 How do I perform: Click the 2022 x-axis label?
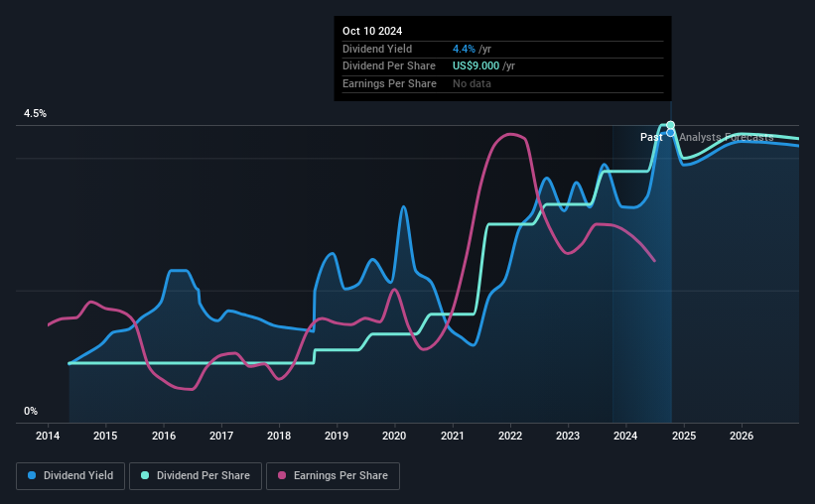pyautogui.click(x=510, y=436)
